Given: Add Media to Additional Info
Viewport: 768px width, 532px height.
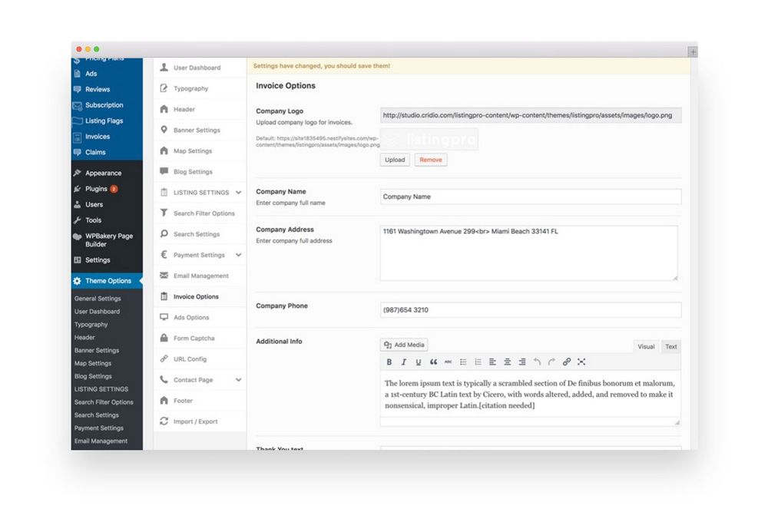Looking at the screenshot, I should point(404,345).
